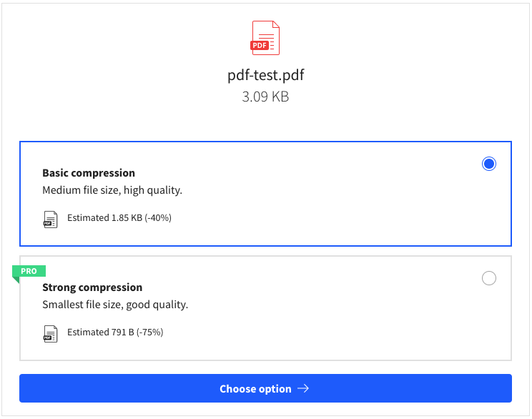Select the Basic compression radio button
Image resolution: width=532 pixels, height=419 pixels.
(489, 164)
